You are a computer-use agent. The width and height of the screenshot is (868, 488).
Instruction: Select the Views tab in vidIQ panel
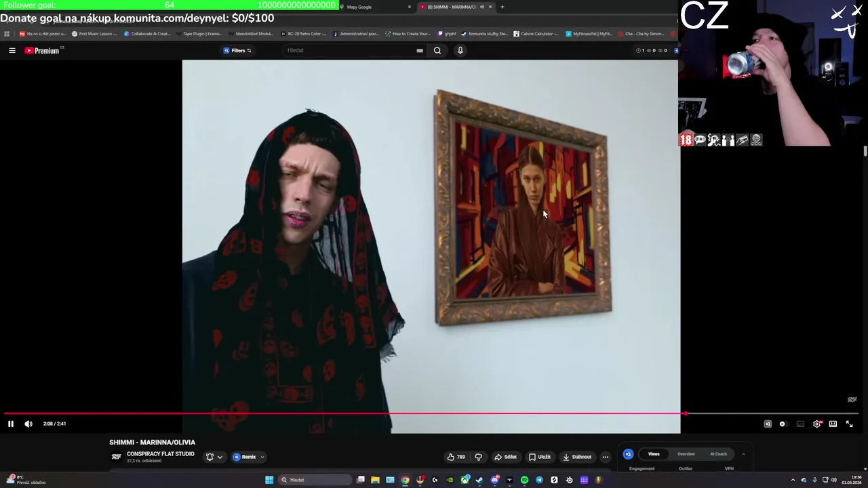coord(654,454)
